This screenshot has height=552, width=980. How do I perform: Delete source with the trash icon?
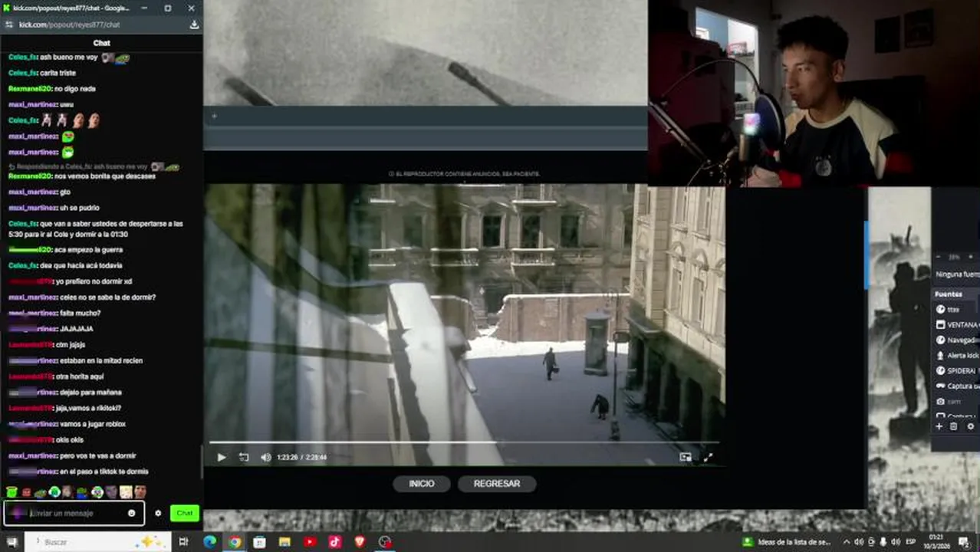954,426
